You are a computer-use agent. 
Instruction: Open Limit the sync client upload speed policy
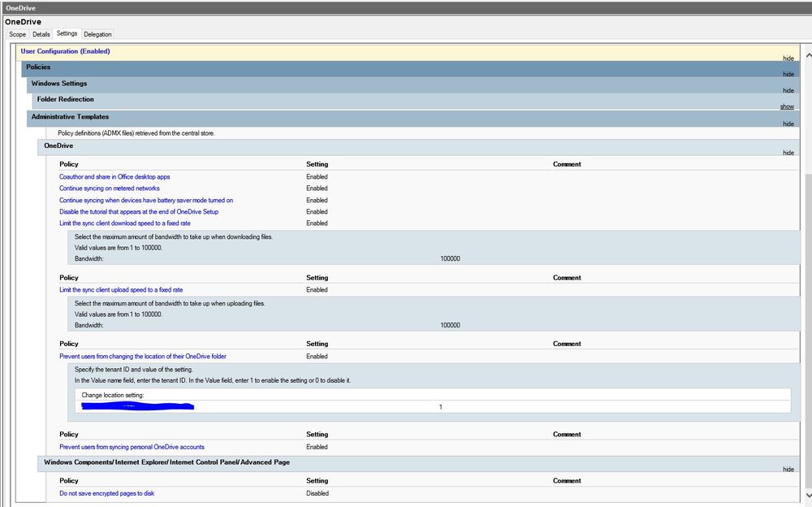[x=121, y=290]
